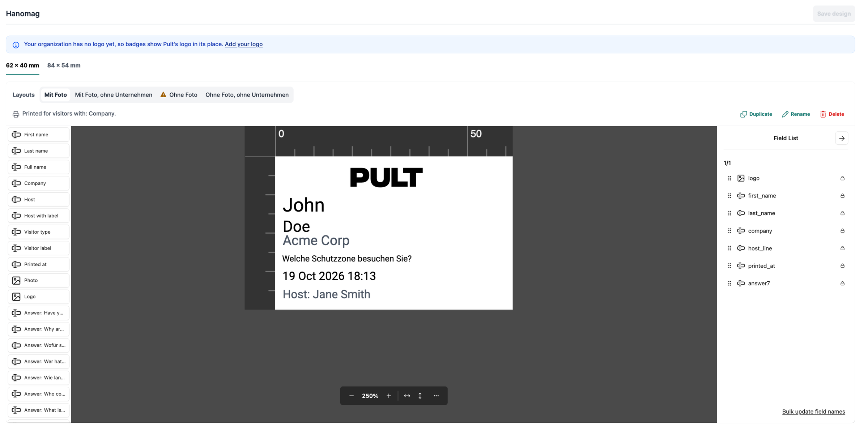The image size is (868, 426).
Task: Select the 62 × 40 mm tab
Action: click(x=22, y=65)
